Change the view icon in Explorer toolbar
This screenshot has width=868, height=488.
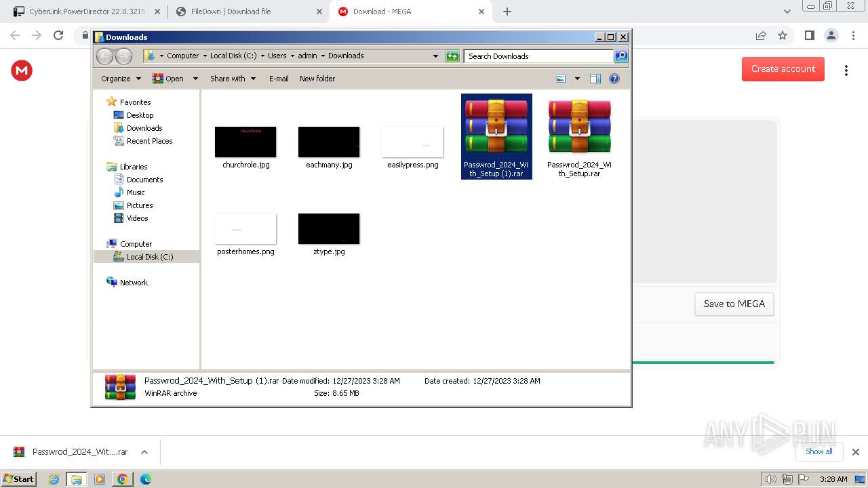pos(561,79)
